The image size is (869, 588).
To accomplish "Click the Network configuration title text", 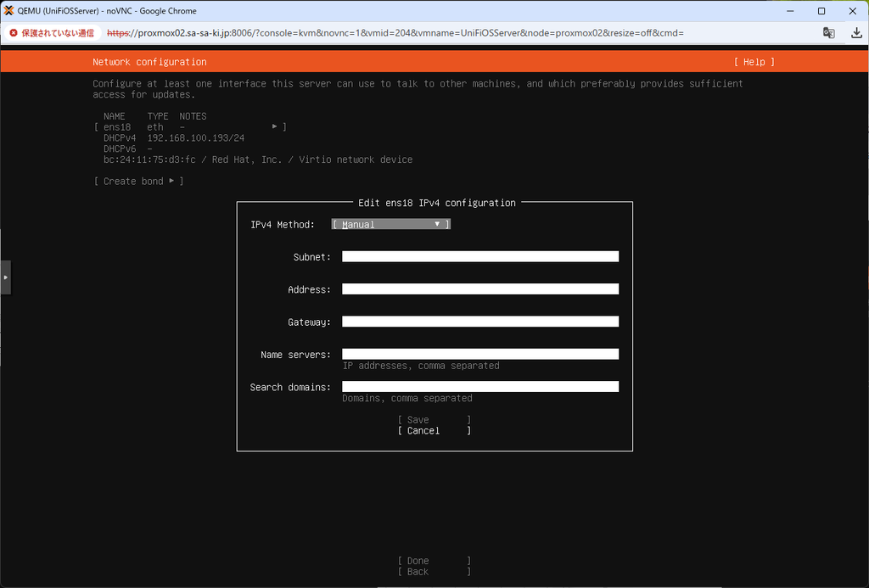I will point(149,62).
